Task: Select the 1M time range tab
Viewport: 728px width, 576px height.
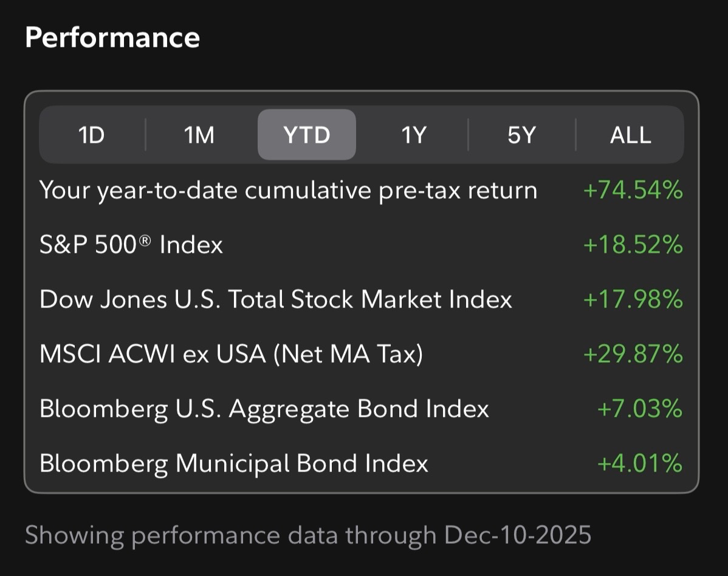Action: pos(199,135)
